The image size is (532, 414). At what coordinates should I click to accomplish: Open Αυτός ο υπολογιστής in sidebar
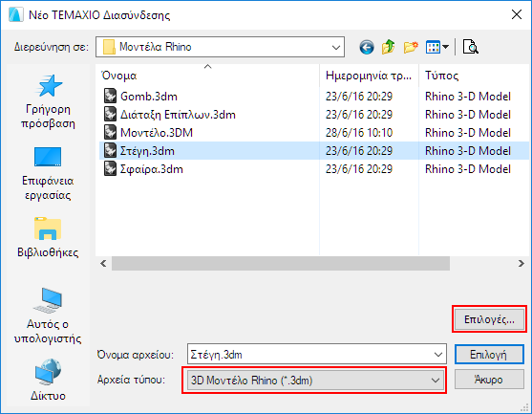click(48, 316)
